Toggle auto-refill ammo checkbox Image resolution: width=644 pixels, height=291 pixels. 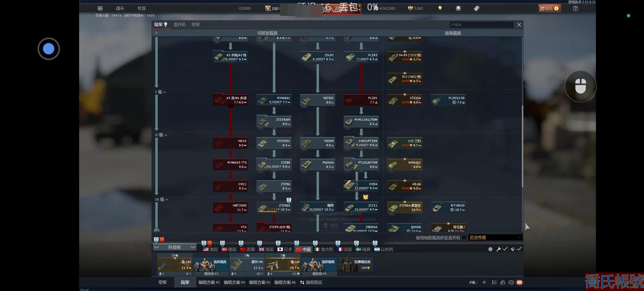click(x=519, y=249)
